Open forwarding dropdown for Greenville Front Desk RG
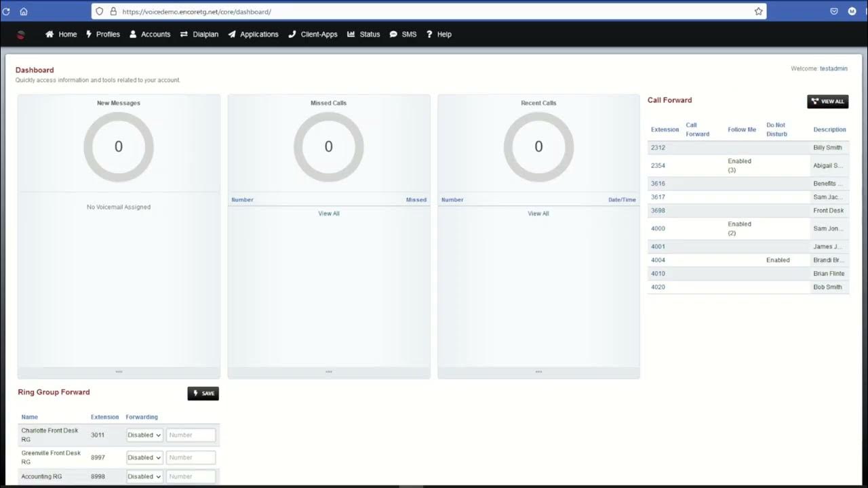 pos(144,457)
